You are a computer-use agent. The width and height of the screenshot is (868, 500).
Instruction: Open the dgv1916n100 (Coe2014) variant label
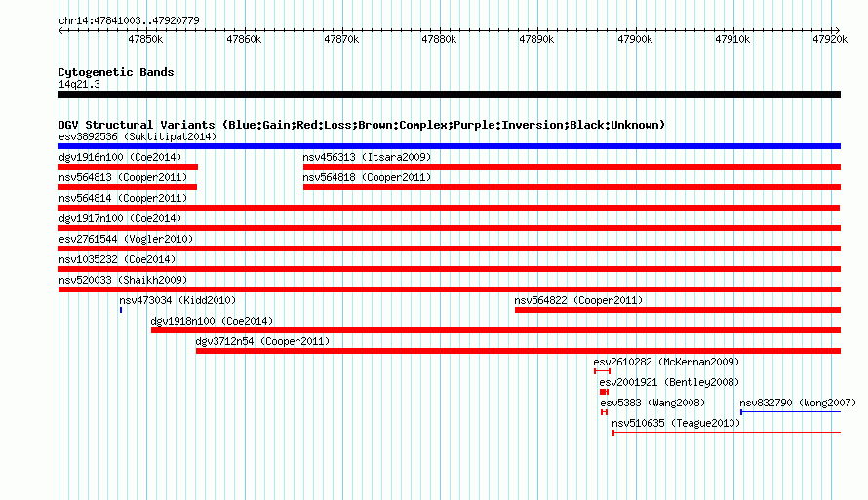[120, 157]
